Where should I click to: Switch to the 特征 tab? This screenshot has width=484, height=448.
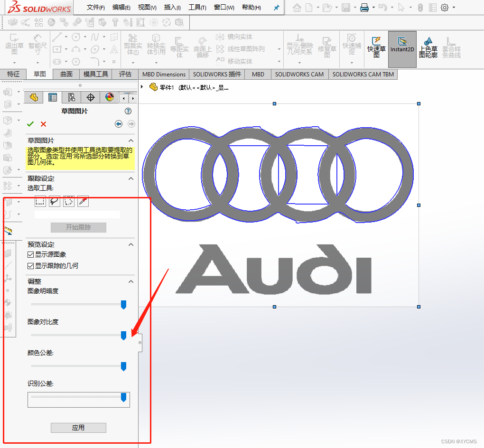coord(13,74)
